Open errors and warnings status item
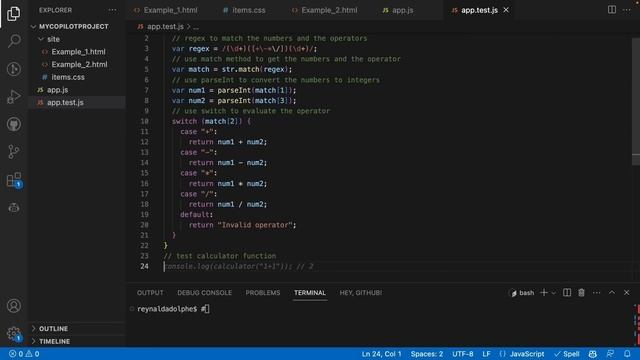 tap(24, 354)
